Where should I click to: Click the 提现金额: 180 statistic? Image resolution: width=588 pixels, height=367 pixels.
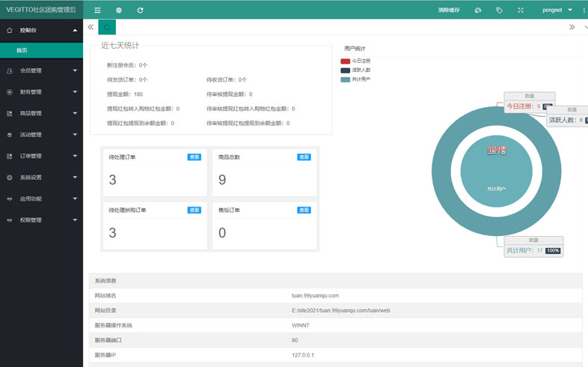pos(125,94)
